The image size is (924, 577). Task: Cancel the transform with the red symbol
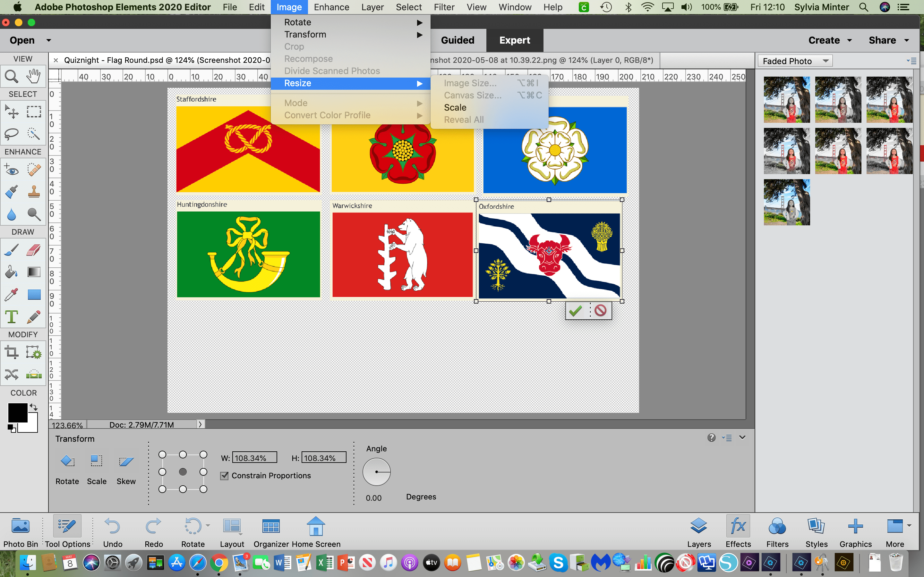coord(600,310)
